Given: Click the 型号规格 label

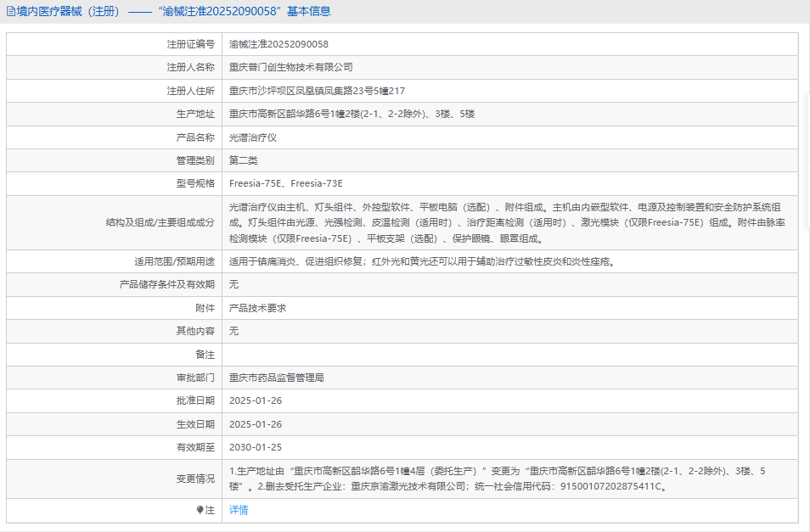Looking at the screenshot, I should pos(195,184).
